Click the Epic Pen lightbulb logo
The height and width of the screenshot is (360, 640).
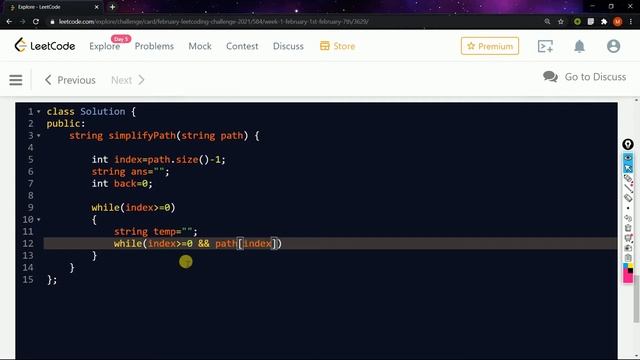628,144
